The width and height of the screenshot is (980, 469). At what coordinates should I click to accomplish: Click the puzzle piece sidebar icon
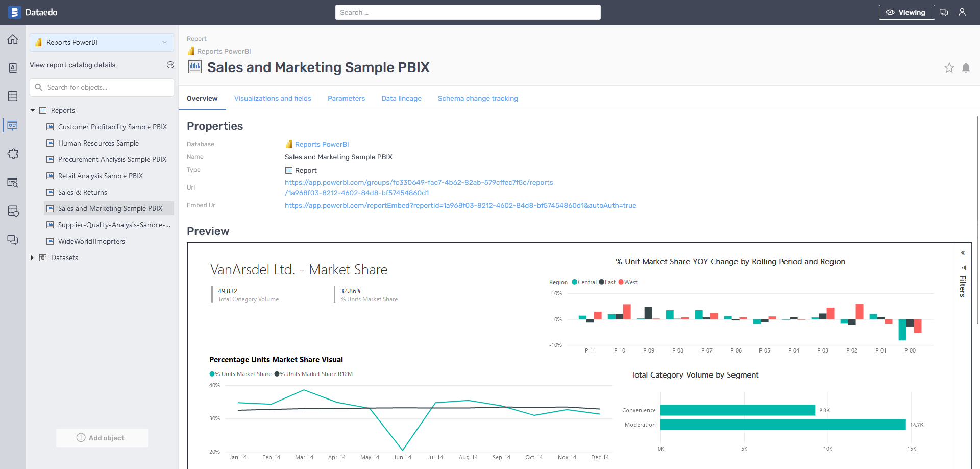click(x=13, y=154)
